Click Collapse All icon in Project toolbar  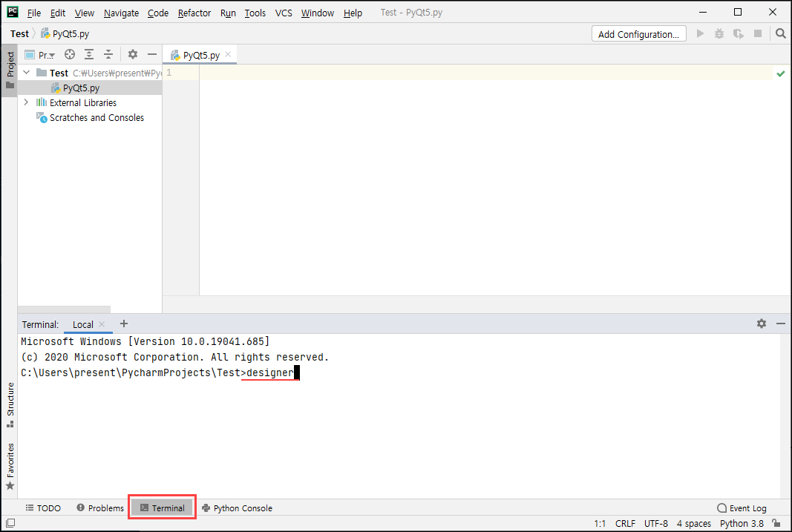[x=108, y=54]
